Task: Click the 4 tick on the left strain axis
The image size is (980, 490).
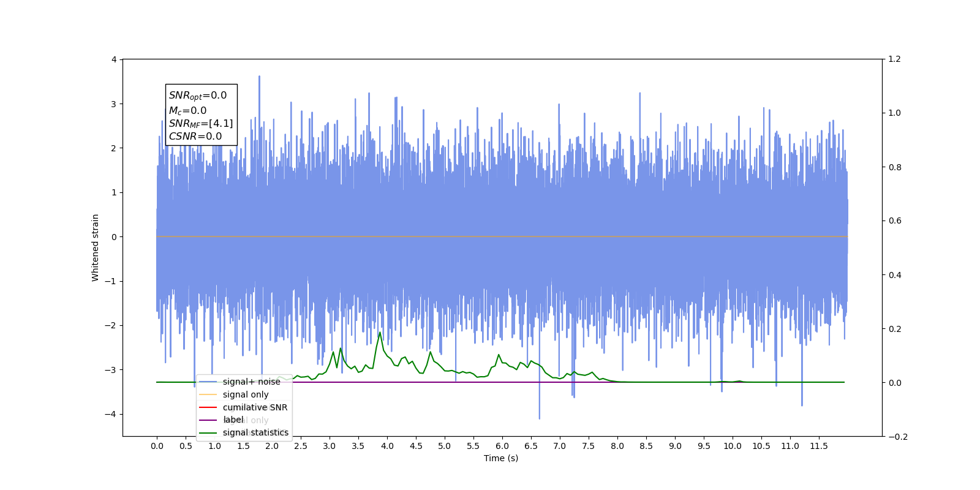Action: pos(114,59)
